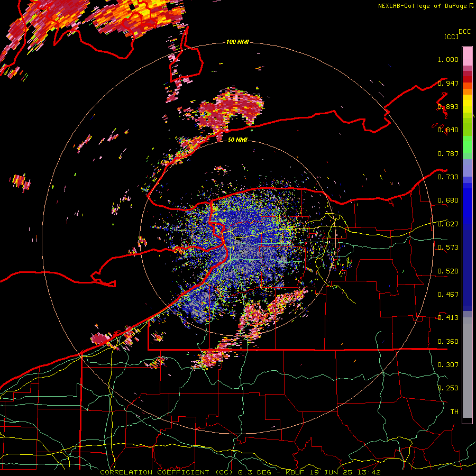
Task: Click the bright green band of color scale
Action: pos(467,144)
